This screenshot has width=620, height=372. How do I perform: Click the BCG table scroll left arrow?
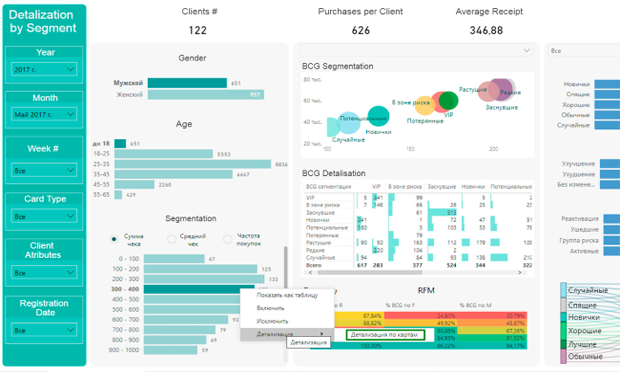(310, 272)
